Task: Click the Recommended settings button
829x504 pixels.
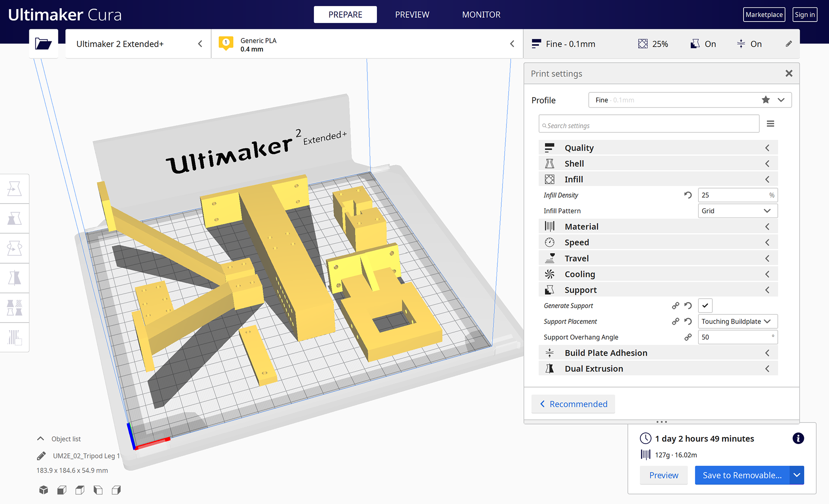Action: [x=573, y=404]
